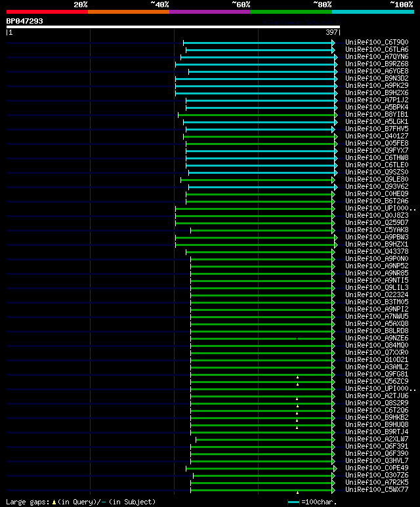Pick the UniRef100_Q0J8Z3 label

pyautogui.click(x=377, y=216)
